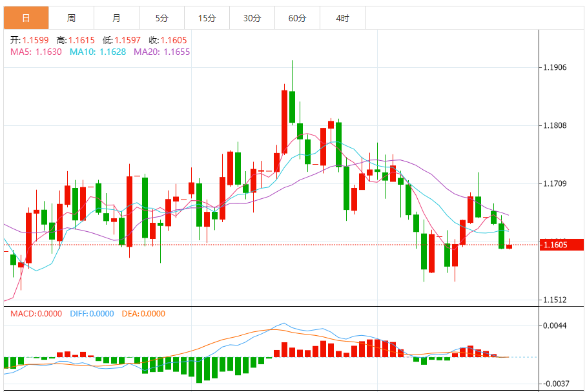
Task: Click the MA5: 1.1630 indicator label
Action: (x=36, y=52)
